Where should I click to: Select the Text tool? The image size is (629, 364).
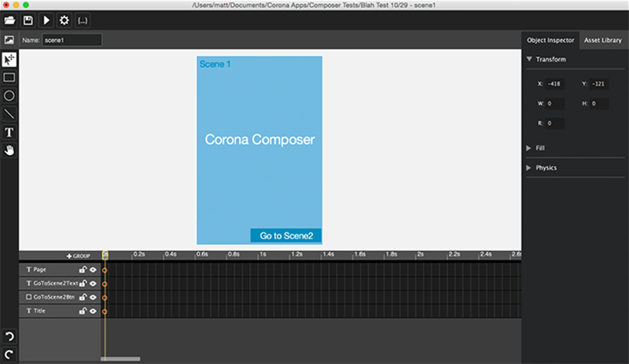9,132
